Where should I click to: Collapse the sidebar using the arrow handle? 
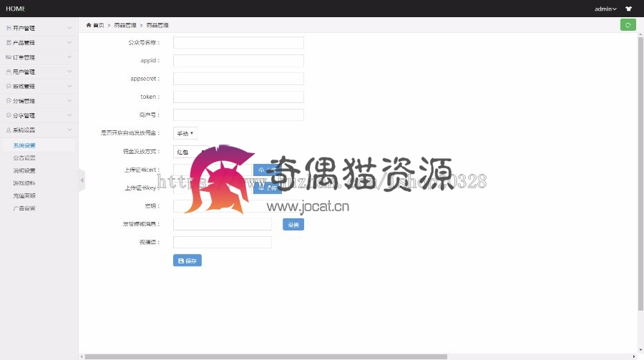[82, 180]
